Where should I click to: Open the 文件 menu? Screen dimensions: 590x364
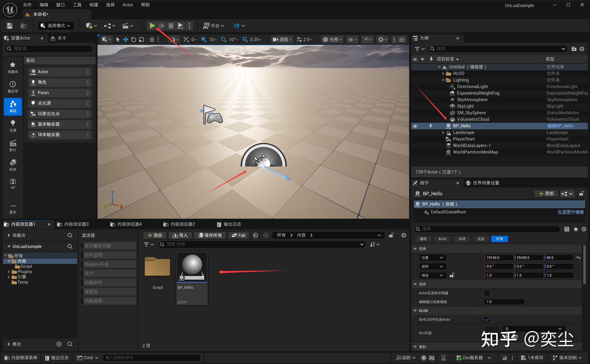click(x=27, y=5)
